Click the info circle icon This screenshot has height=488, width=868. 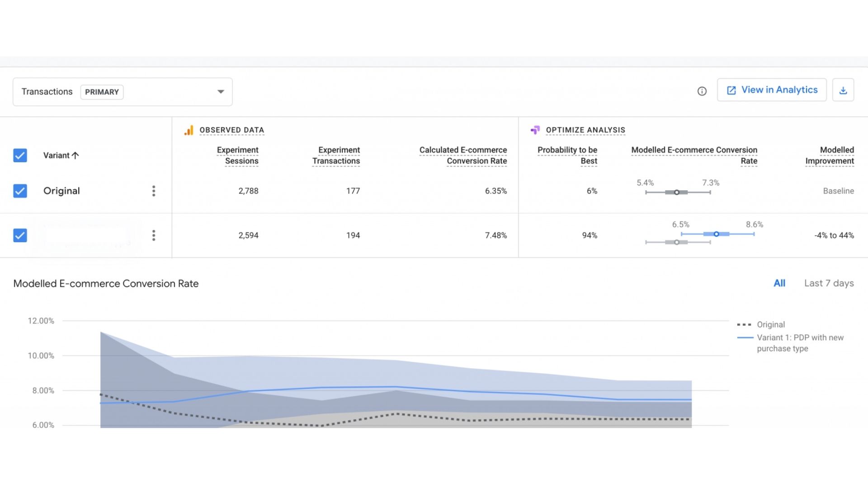point(702,91)
